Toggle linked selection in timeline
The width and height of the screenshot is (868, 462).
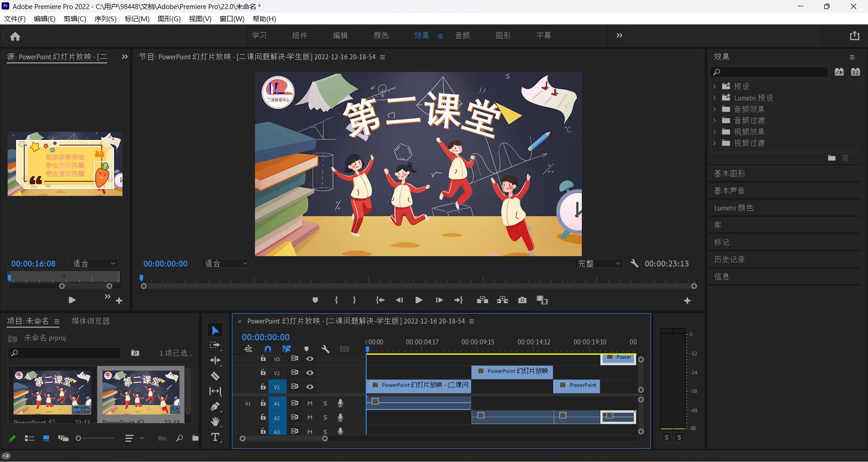pos(287,349)
